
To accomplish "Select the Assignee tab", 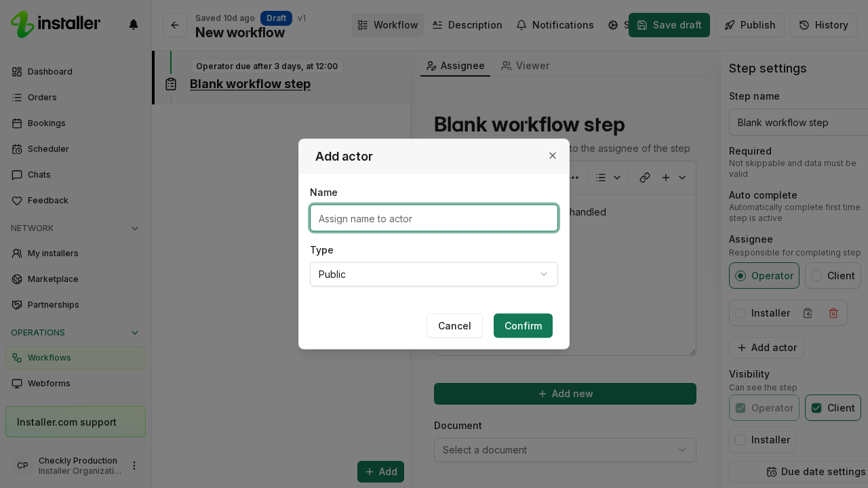I will (455, 66).
